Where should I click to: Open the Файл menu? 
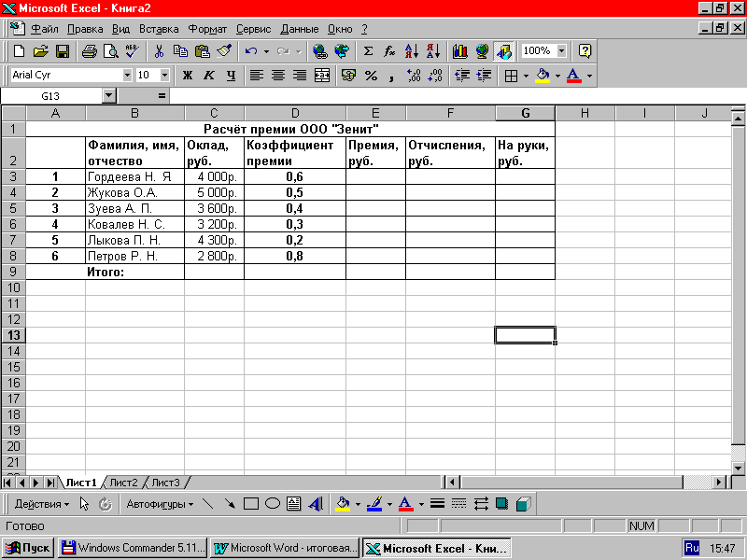[x=44, y=29]
